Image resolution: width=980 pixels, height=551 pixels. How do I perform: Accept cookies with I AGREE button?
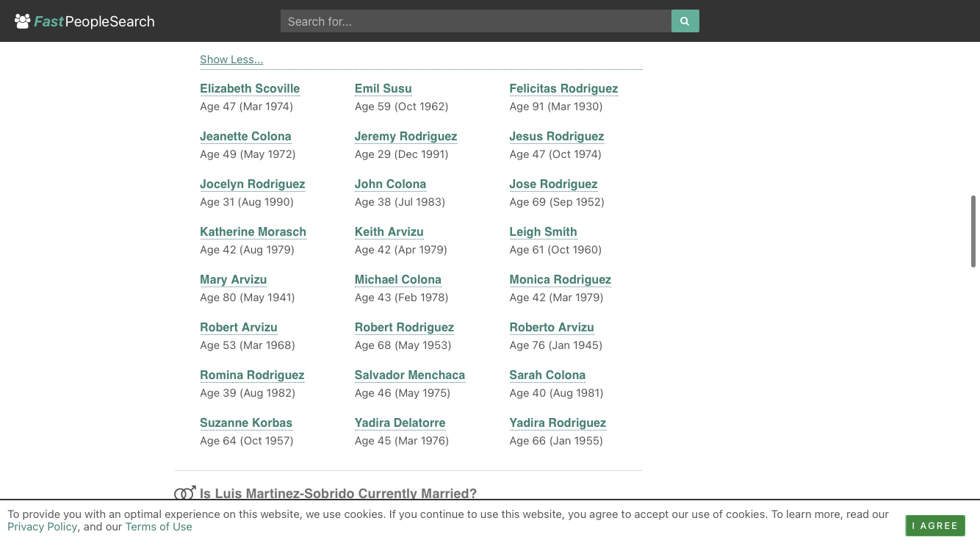pyautogui.click(x=935, y=525)
